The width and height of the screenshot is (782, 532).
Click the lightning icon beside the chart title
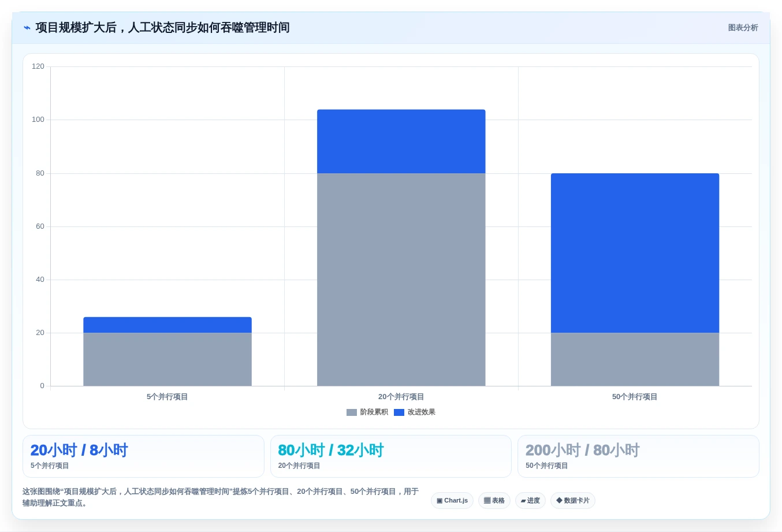coord(27,28)
